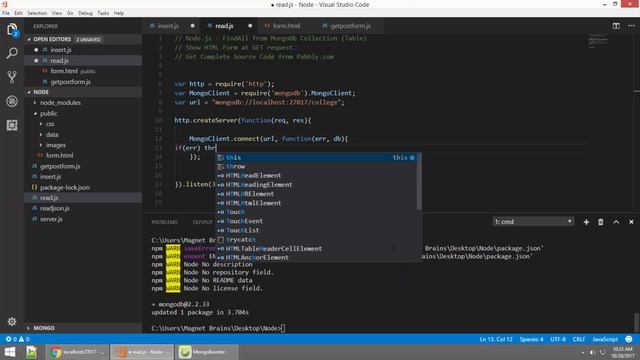This screenshot has width=640, height=360.
Task: Add a new terminal with plus icon
Action: (586, 222)
